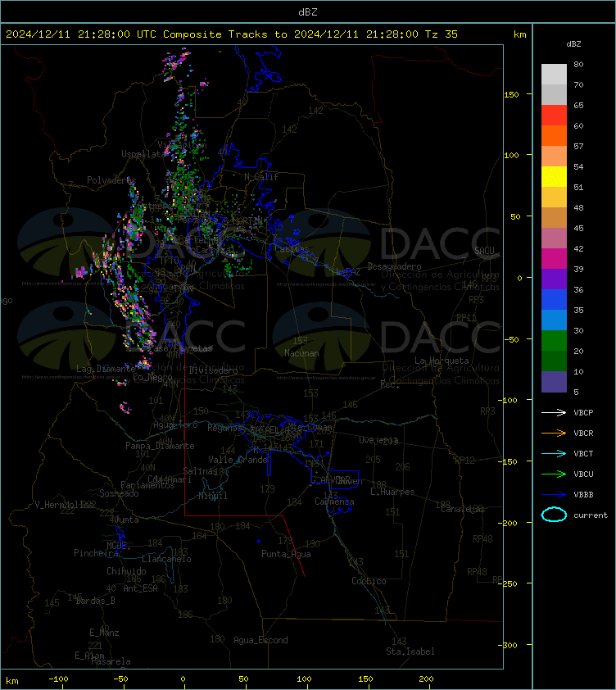
Task: Click the Sta.Isabel map label
Action: [410, 651]
